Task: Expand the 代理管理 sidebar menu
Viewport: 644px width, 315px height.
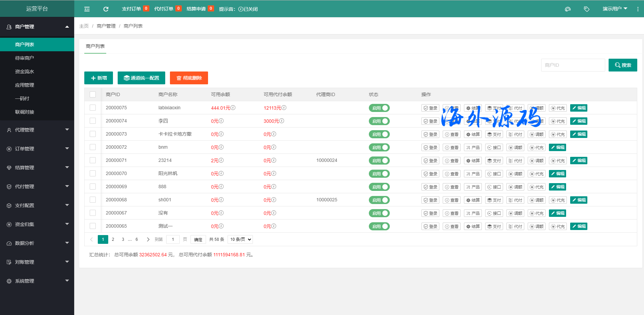Action: pyautogui.click(x=37, y=130)
